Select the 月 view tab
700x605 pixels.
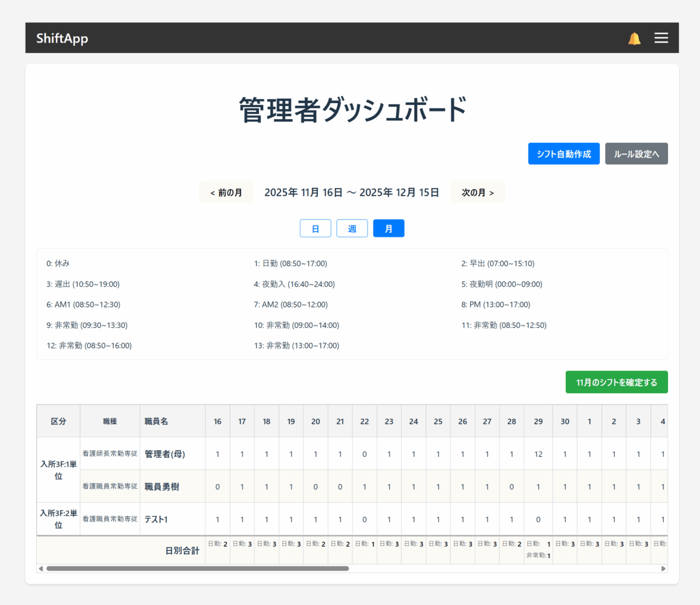[388, 229]
